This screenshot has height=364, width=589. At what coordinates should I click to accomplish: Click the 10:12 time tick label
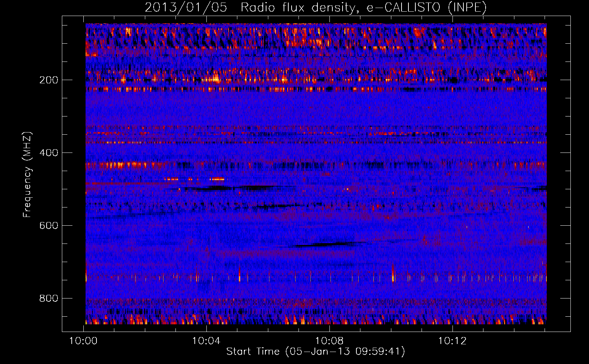pos(452,341)
